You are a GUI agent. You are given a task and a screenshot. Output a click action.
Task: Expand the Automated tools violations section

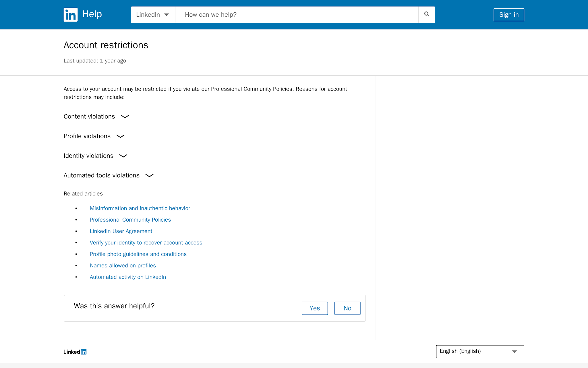coord(109,175)
